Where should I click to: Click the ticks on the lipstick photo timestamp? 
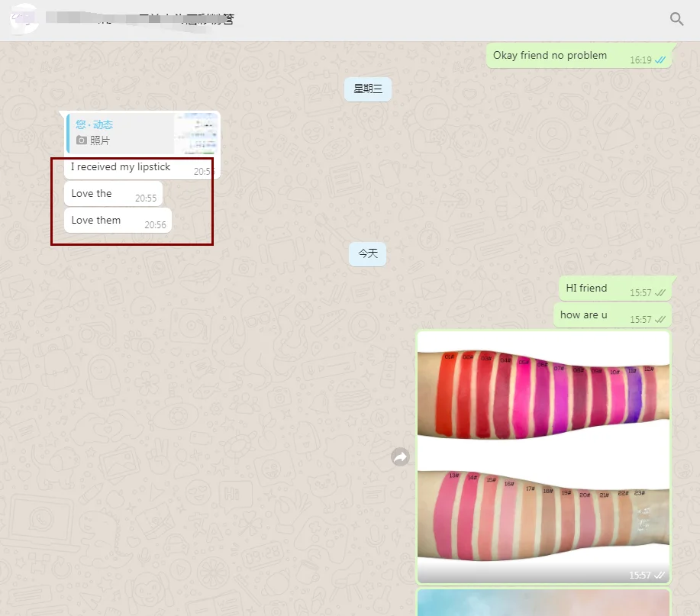coord(660,575)
